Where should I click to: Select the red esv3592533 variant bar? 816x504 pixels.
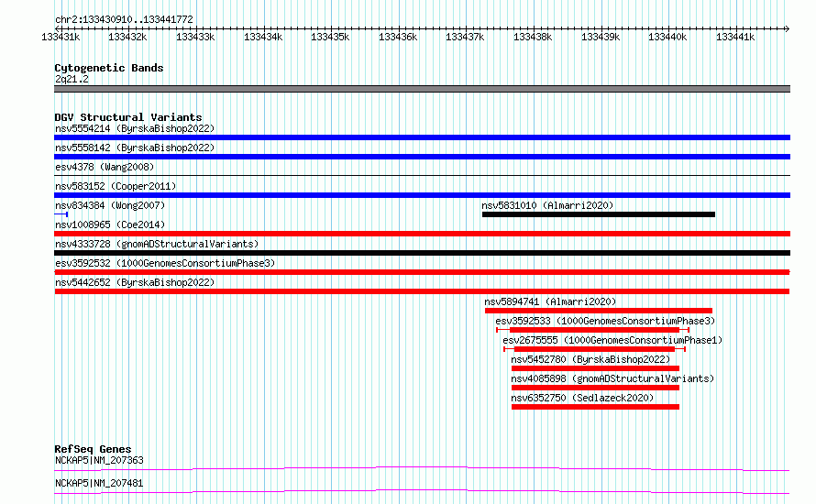(x=594, y=330)
